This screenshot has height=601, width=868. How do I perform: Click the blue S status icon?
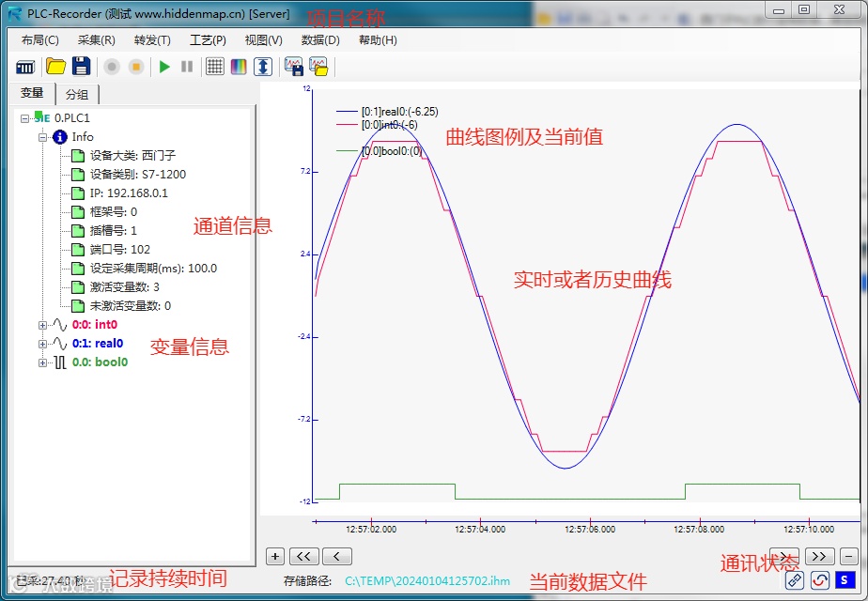point(845,580)
